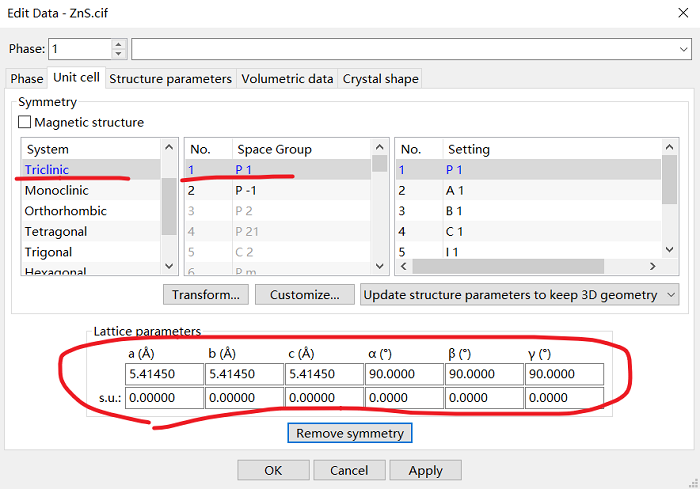
Task: Click the Apply button
Action: point(425,470)
